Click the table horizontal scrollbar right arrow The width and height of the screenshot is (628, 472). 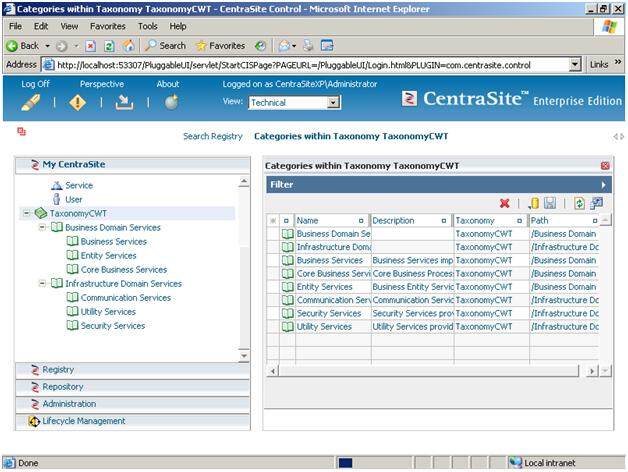[592, 371]
